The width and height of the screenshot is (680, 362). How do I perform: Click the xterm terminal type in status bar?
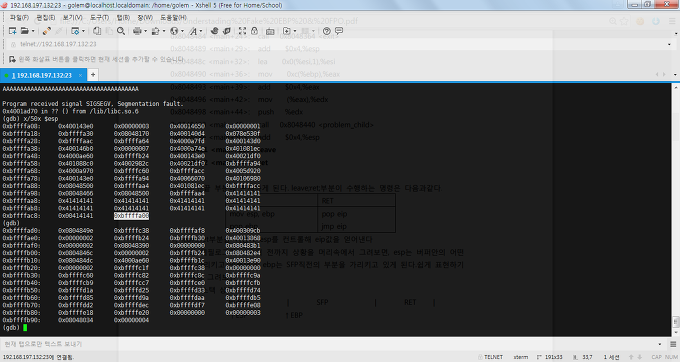coord(520,357)
